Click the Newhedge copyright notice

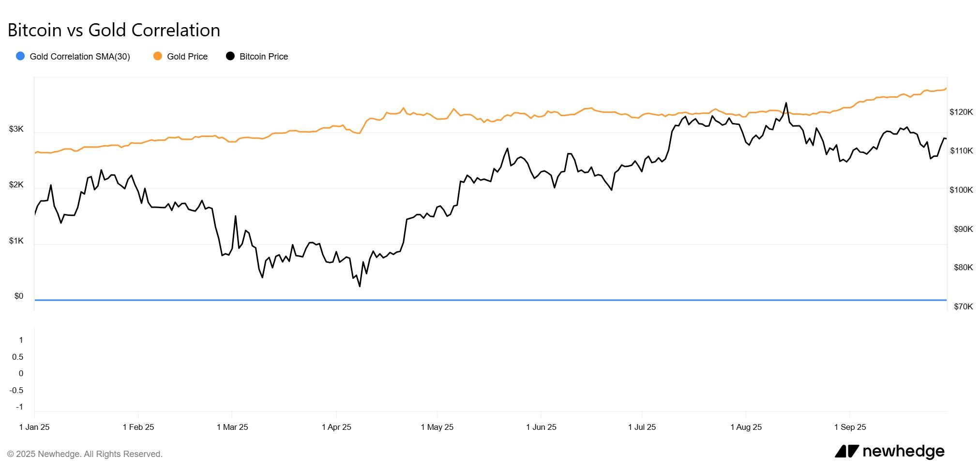coord(85,454)
